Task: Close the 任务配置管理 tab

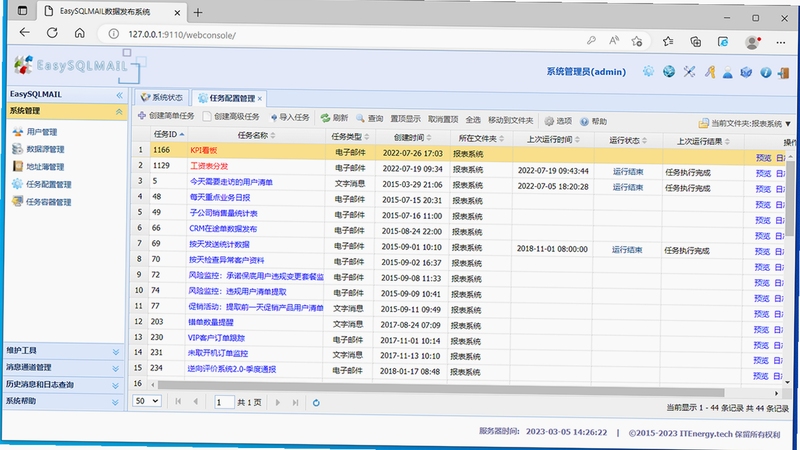Action: 260,98
